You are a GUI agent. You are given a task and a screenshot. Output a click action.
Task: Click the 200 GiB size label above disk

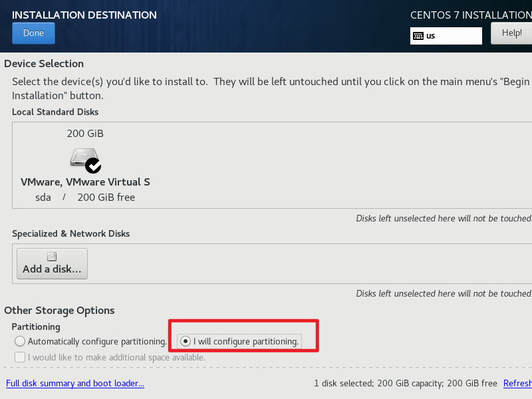coord(85,134)
